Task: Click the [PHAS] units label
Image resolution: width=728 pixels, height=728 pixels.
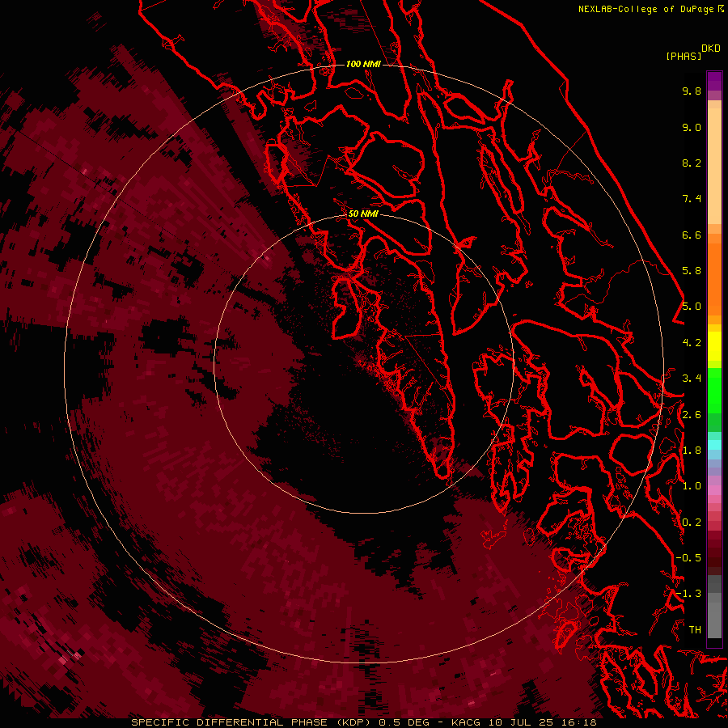Action: (x=684, y=56)
